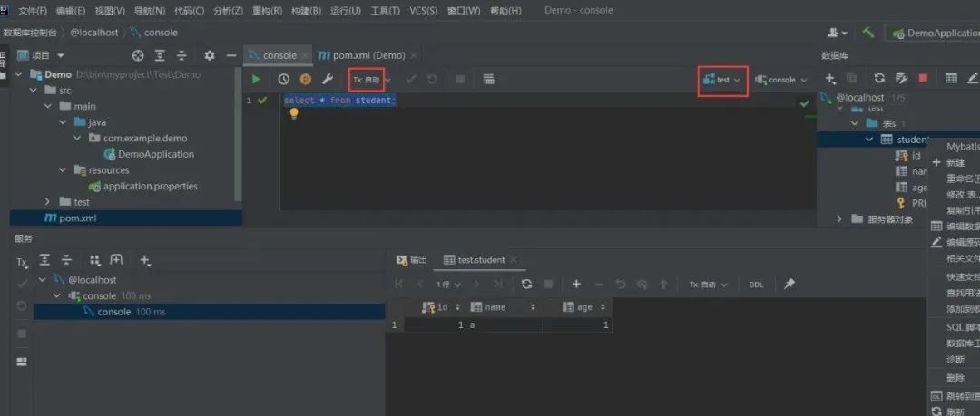Open the 1行 page size dropdown
Viewport: 980px width, 416px height.
point(449,285)
